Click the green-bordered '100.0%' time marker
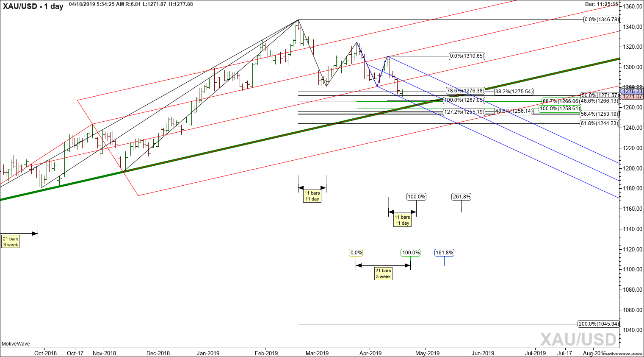 pyautogui.click(x=411, y=253)
